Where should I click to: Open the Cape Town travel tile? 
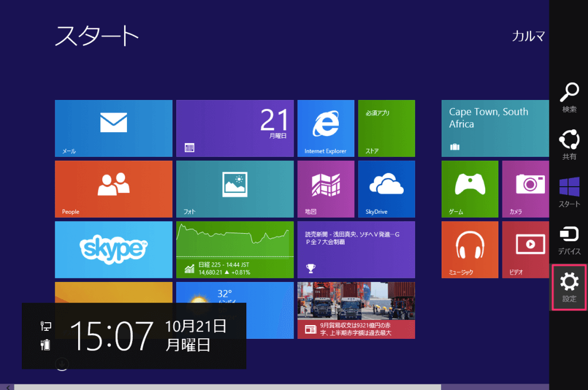[495, 128]
